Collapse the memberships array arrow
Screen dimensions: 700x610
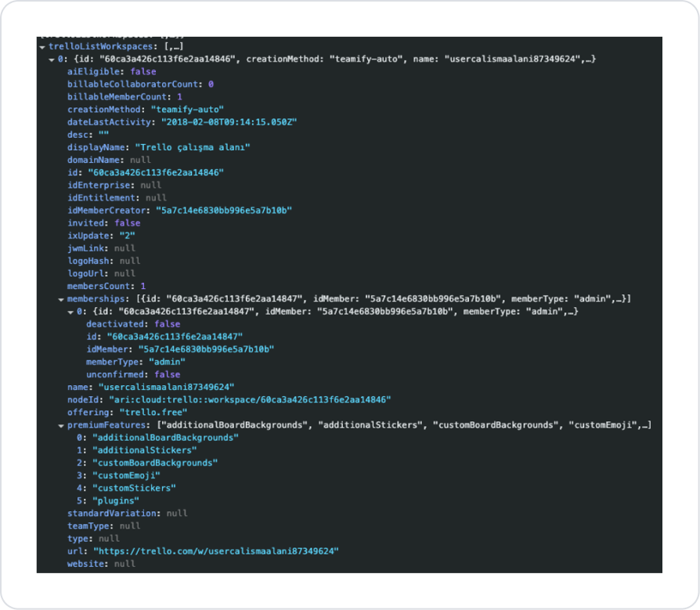click(61, 299)
